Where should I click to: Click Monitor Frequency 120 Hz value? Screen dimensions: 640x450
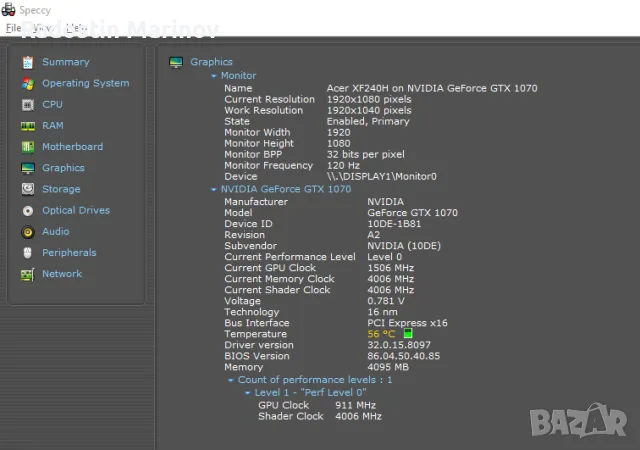tap(343, 165)
